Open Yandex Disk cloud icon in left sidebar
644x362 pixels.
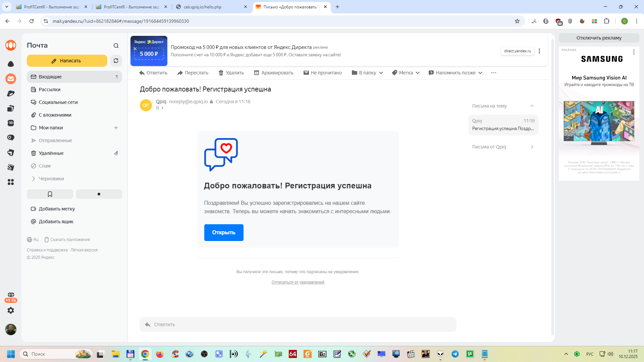(11, 64)
